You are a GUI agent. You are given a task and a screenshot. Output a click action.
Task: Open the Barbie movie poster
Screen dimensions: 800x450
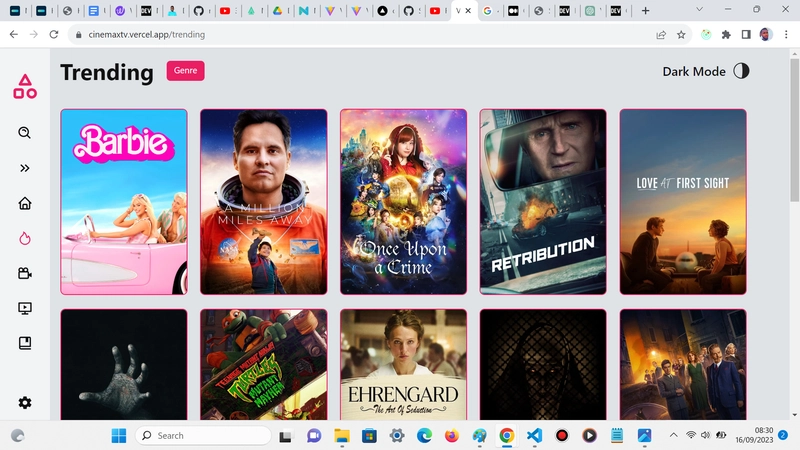tap(124, 202)
